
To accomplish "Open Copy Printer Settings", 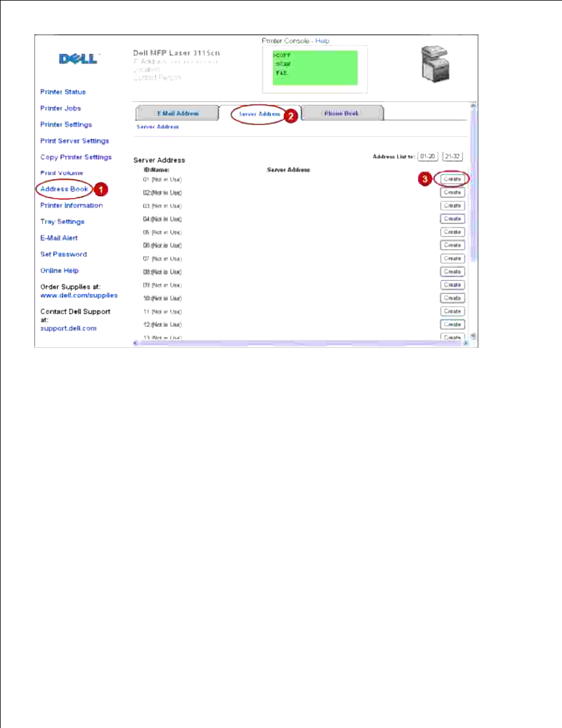I will [x=76, y=157].
